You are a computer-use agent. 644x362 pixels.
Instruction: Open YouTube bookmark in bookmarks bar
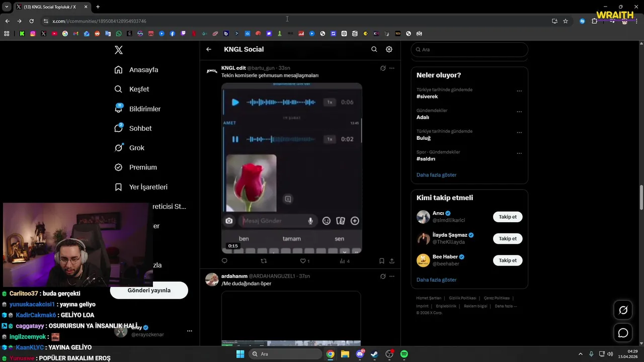coord(54,34)
